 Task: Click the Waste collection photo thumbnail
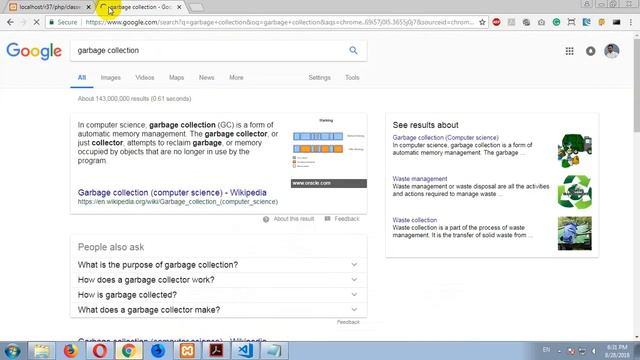tap(574, 233)
